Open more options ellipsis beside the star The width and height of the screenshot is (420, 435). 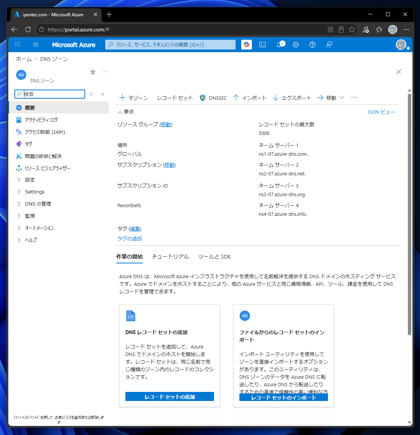click(105, 72)
